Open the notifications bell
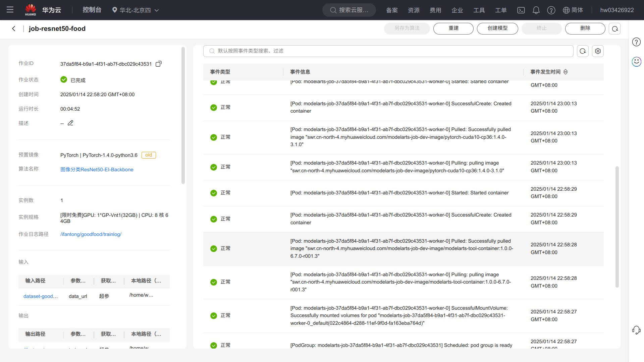 coord(536,10)
